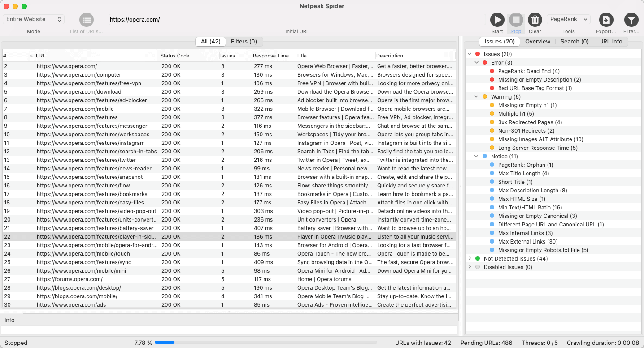Viewport: 644px width, 348px height.
Task: Click the crawl progress bar
Action: point(266,343)
